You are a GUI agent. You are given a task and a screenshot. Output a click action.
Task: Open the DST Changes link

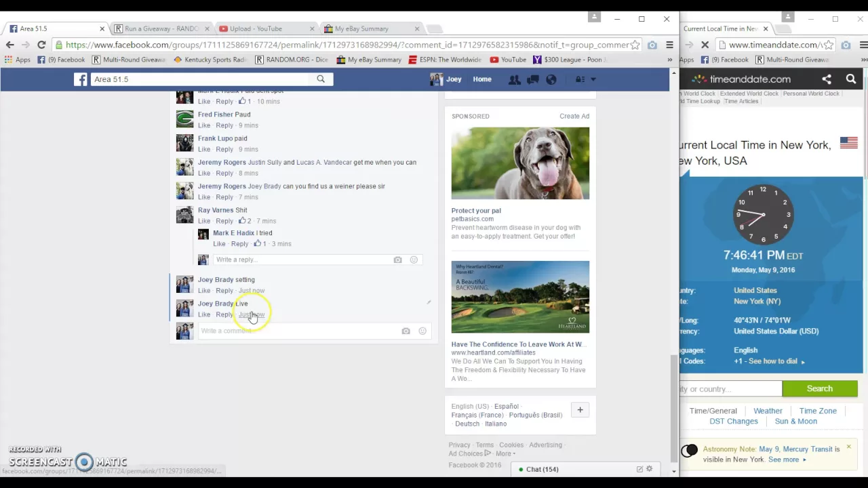734,422
